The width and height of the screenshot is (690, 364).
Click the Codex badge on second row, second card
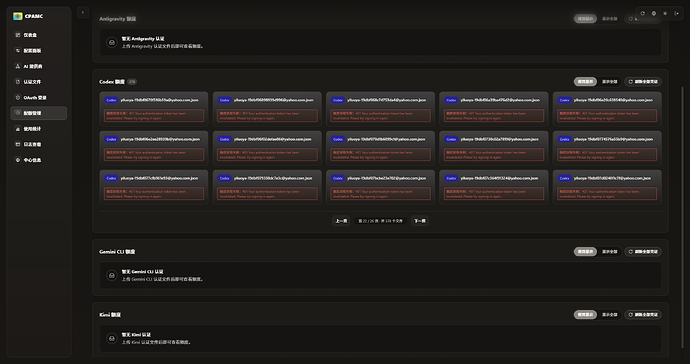[x=224, y=139]
